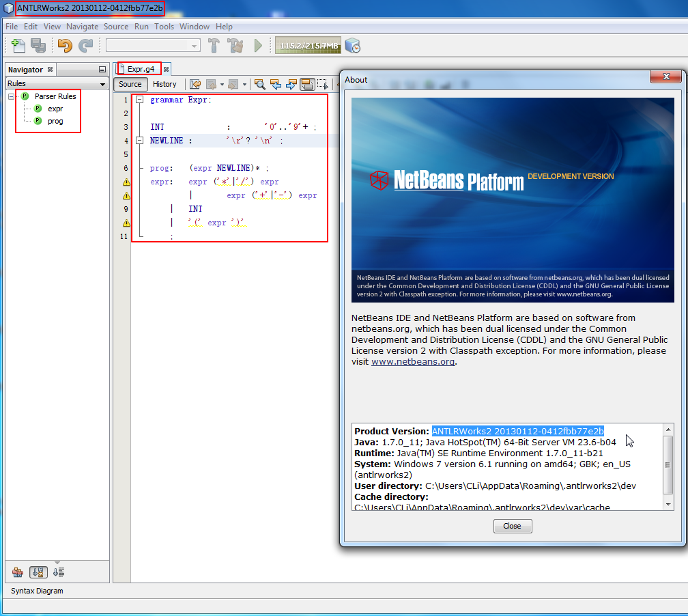Open the Rules dropdown in Navigator

(x=57, y=83)
